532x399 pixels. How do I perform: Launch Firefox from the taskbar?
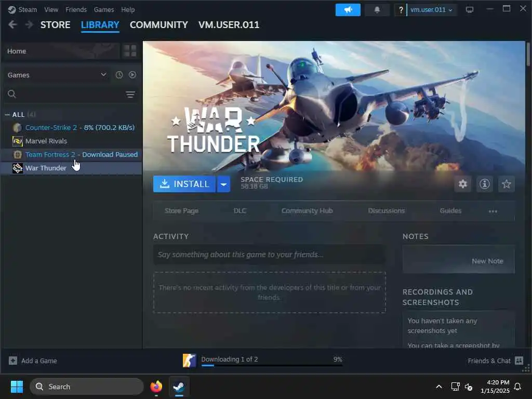click(156, 387)
